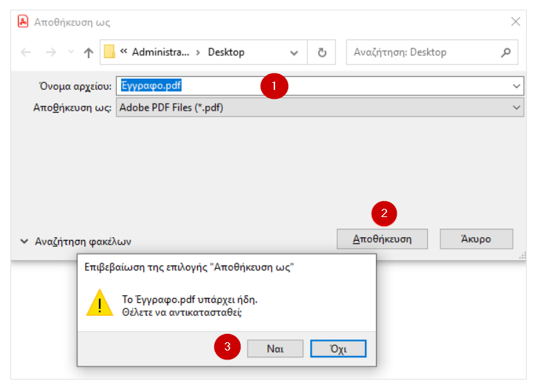Viewport: 535px width, 392px height.
Task: Go up one folder level
Action: pos(88,53)
